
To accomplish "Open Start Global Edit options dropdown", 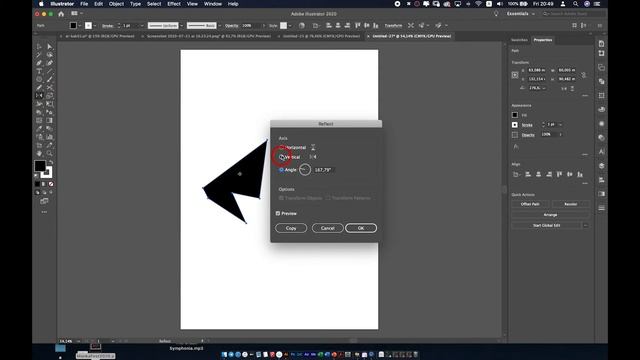I will [x=586, y=225].
